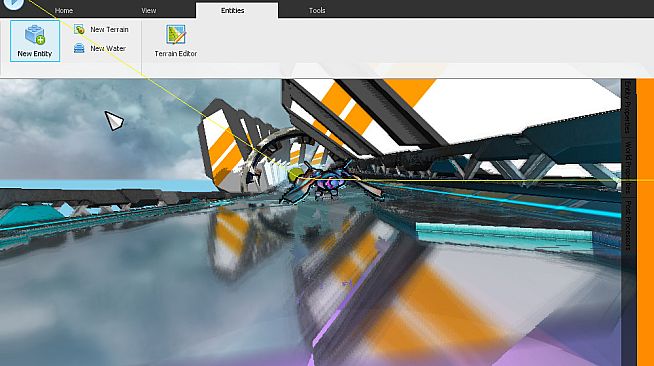Viewport: 654px width, 366px height.
Task: Open the World Properties side tab
Action: [x=628, y=168]
